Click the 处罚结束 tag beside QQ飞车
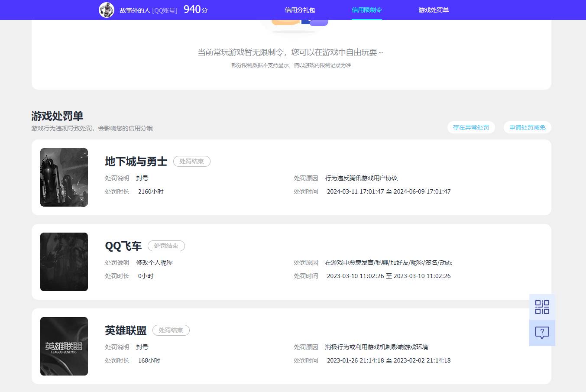This screenshot has width=586, height=392. tap(166, 246)
